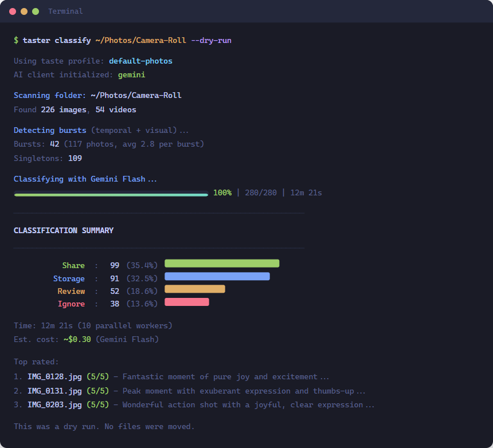Click '(35.4%)' Share percentage
The height and width of the screenshot is (448, 493).
point(142,265)
